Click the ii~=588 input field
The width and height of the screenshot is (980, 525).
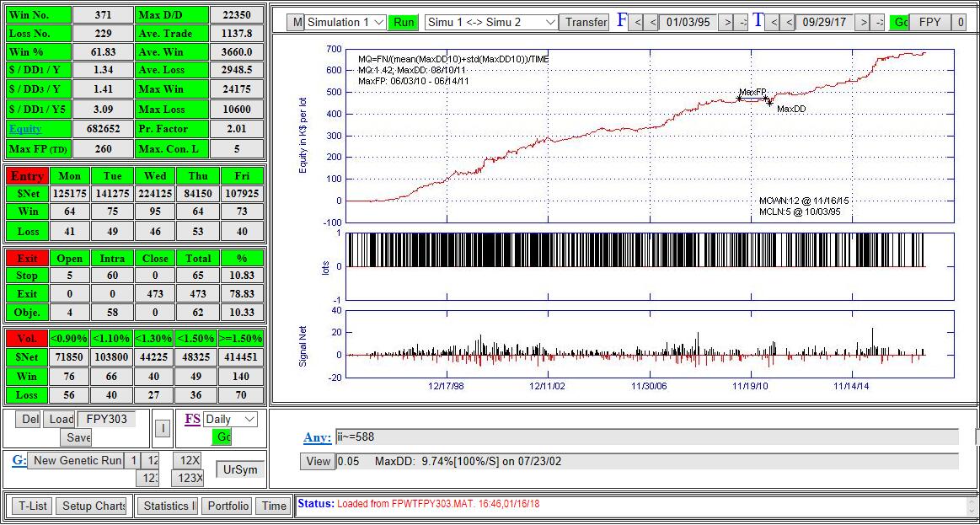coord(647,437)
